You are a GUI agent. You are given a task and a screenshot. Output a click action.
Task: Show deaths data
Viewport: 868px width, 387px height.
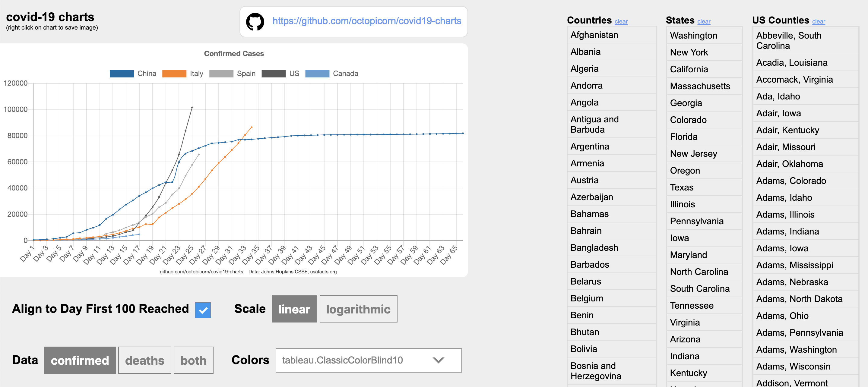144,360
